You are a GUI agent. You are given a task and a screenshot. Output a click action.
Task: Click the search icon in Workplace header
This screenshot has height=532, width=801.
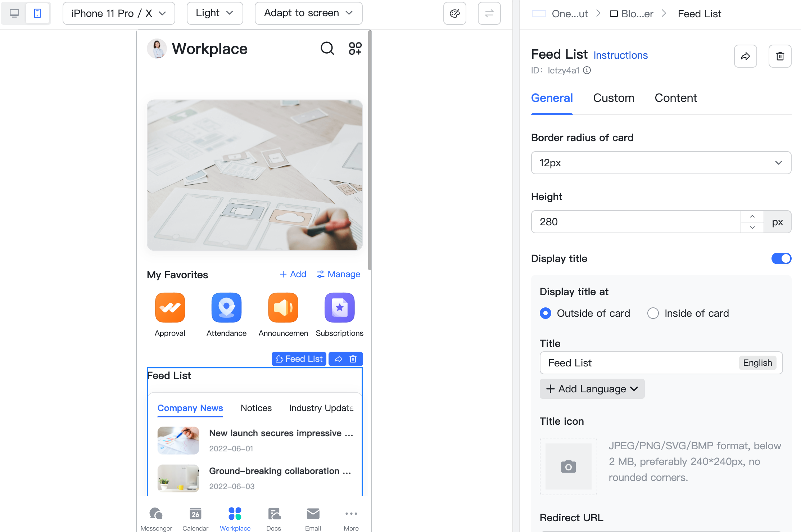point(327,49)
